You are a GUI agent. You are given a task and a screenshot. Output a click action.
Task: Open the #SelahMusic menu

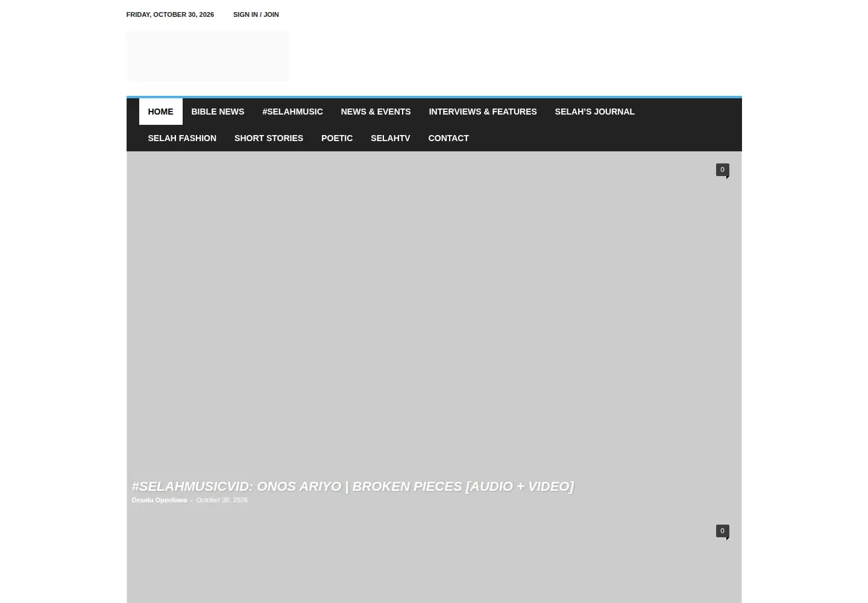click(292, 112)
